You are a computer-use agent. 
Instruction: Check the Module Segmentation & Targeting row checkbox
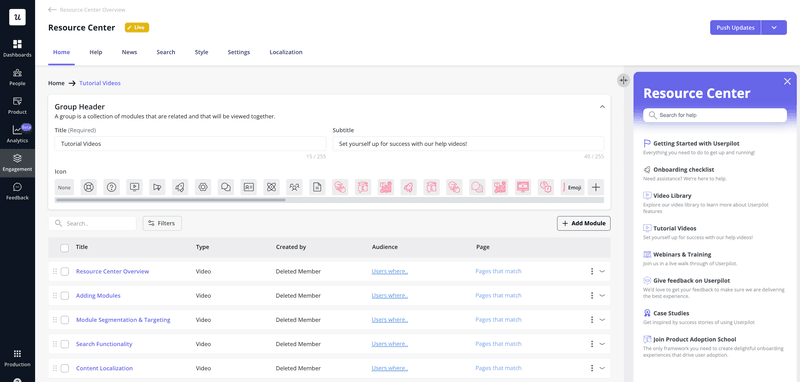(64, 320)
